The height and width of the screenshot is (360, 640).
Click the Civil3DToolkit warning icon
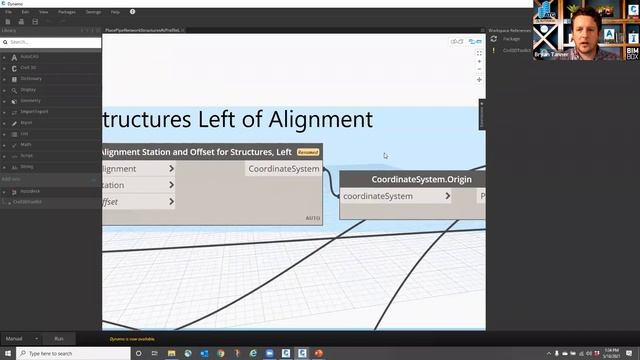point(493,51)
